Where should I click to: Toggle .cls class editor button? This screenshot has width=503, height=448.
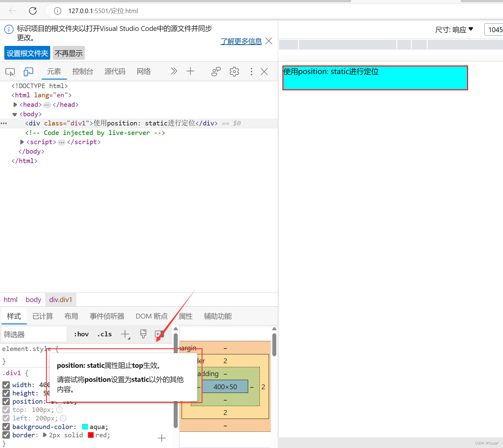(104, 334)
